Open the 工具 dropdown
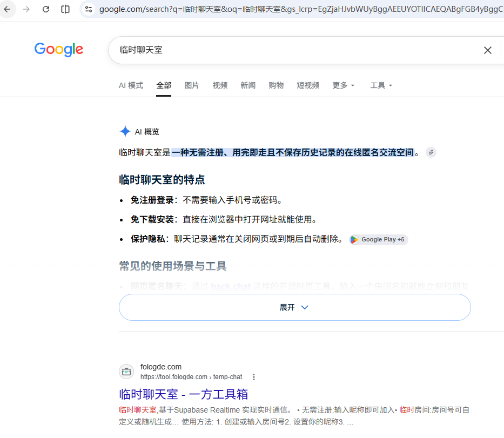The image size is (504, 438). (x=381, y=85)
